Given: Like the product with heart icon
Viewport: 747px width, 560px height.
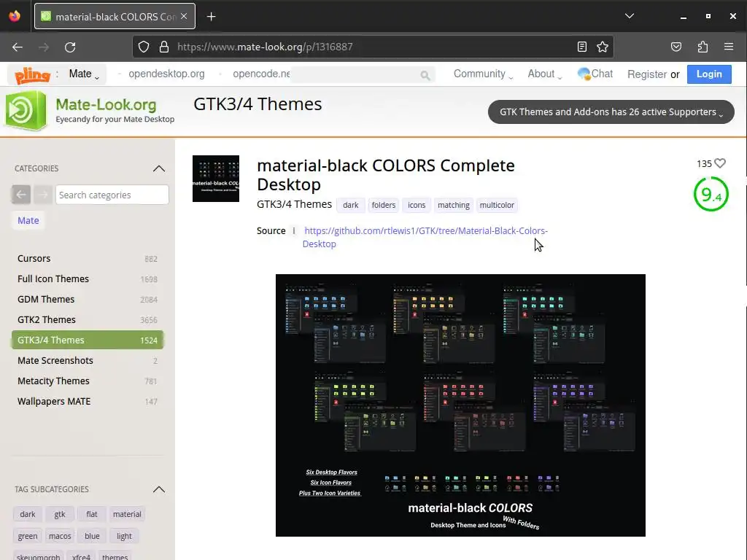Looking at the screenshot, I should tap(720, 163).
